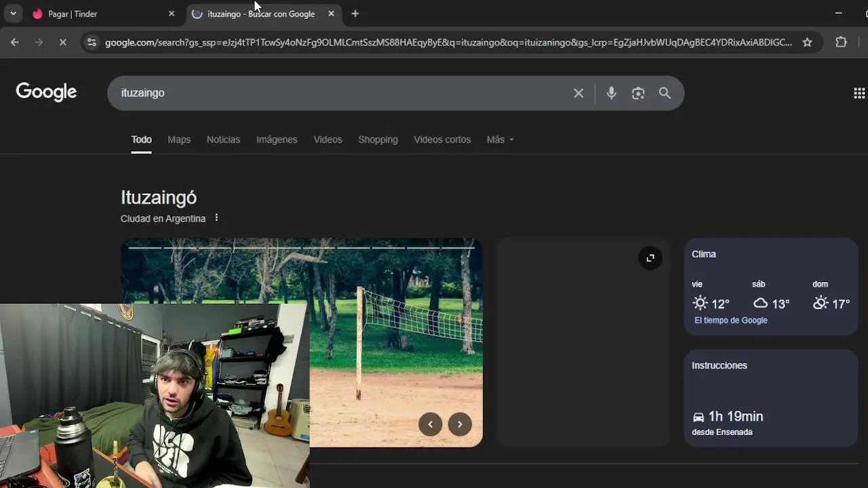Viewport: 868px width, 488px height.
Task: Open the tab search dropdown arrow
Action: click(x=13, y=14)
